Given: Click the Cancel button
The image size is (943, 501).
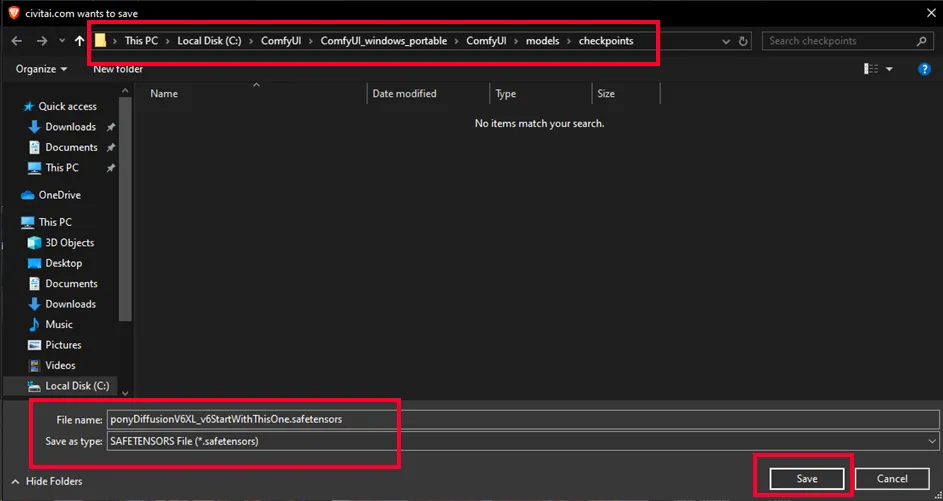Looking at the screenshot, I should (892, 479).
